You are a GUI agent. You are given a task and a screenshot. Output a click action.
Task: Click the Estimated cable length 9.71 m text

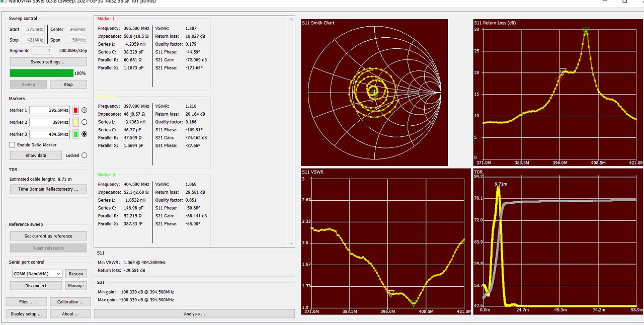pyautogui.click(x=40, y=179)
